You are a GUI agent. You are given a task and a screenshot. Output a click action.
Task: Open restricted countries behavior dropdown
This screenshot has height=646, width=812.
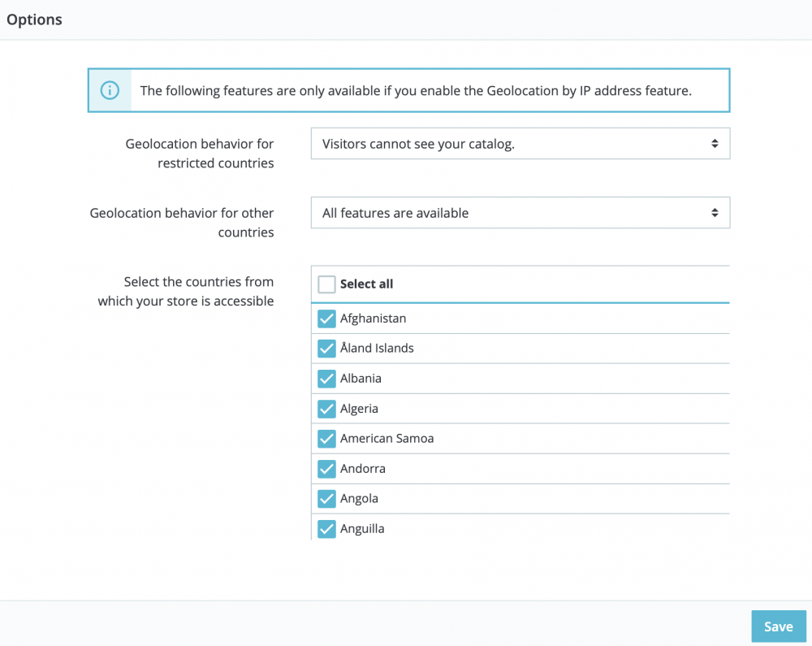(520, 144)
